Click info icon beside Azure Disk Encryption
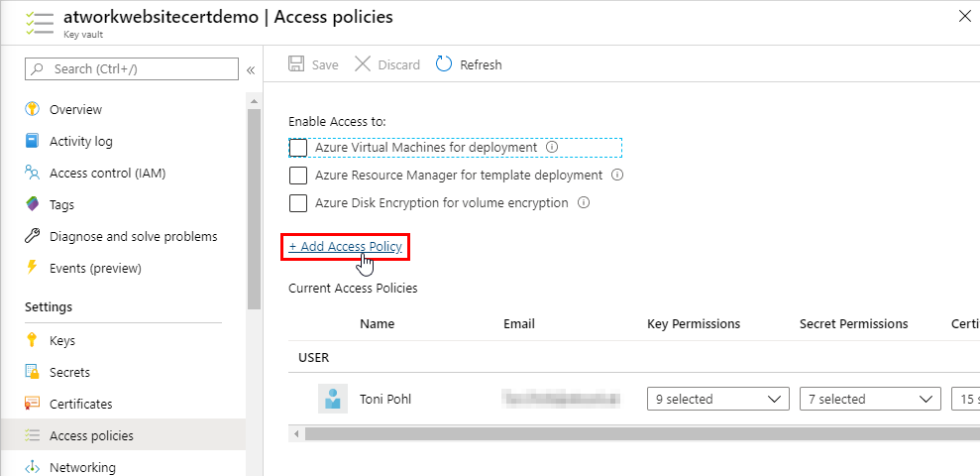The image size is (980, 476). pos(584,202)
